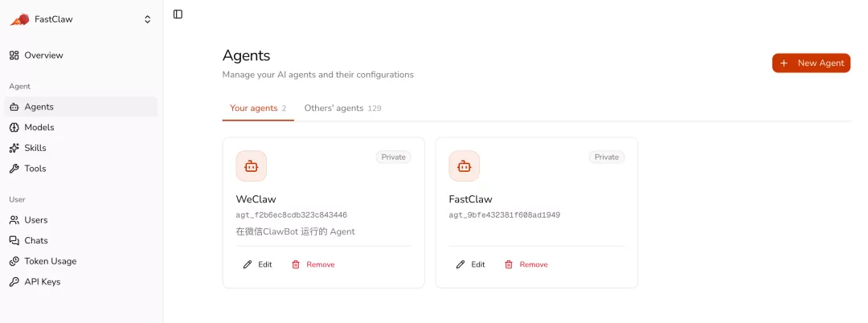Select the Your agents tab
Viewport: 868px width, 323px height.
point(258,108)
